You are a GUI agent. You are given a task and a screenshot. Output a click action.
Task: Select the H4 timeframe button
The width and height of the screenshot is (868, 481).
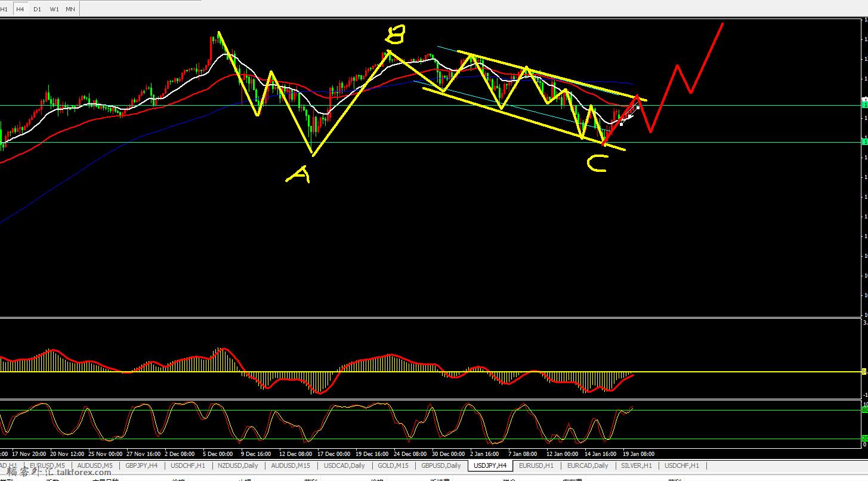20,9
